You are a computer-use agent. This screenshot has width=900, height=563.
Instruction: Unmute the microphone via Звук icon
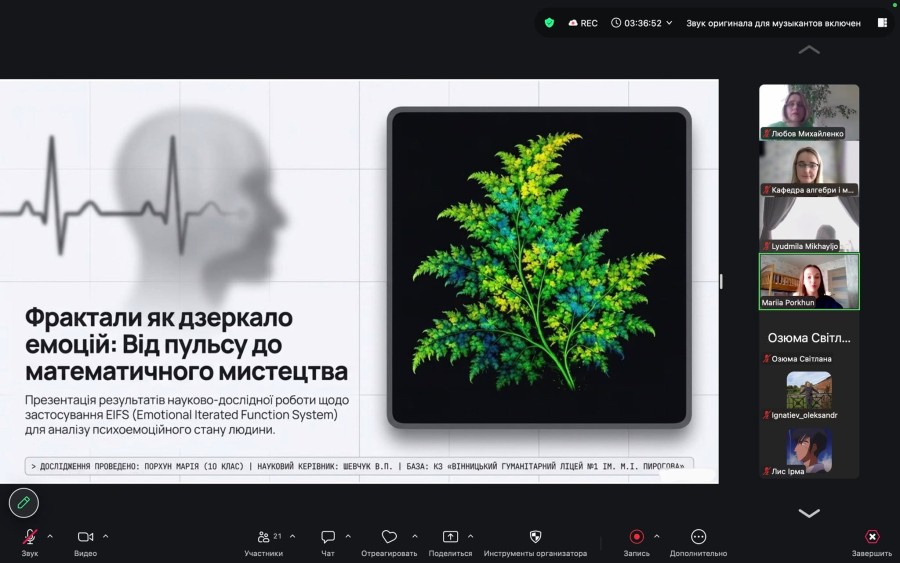pos(30,537)
